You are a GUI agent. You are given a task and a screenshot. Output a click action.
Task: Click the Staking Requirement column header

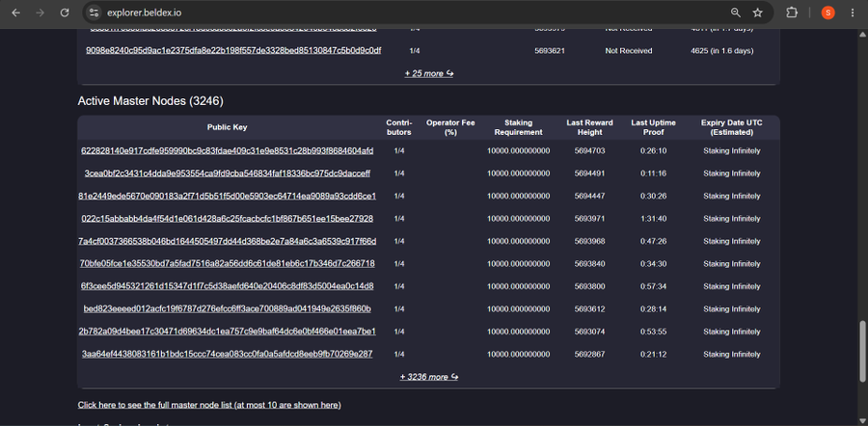pos(518,127)
